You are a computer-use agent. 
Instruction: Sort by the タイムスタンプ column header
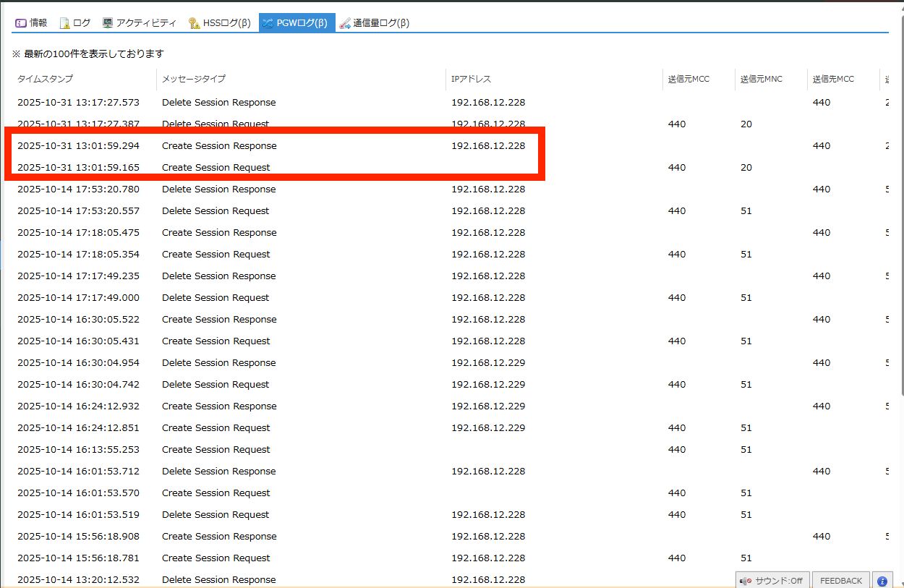tap(45, 79)
